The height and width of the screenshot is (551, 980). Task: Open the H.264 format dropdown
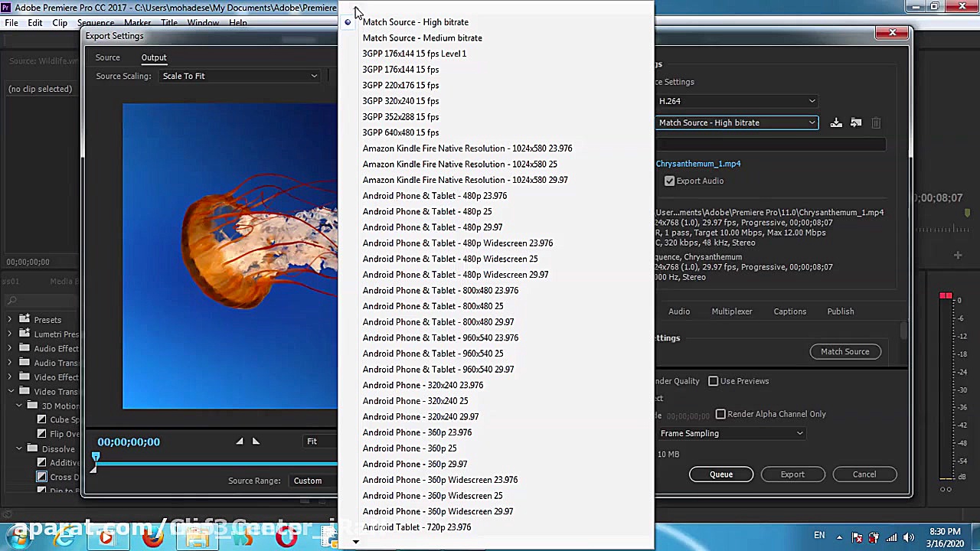point(737,101)
